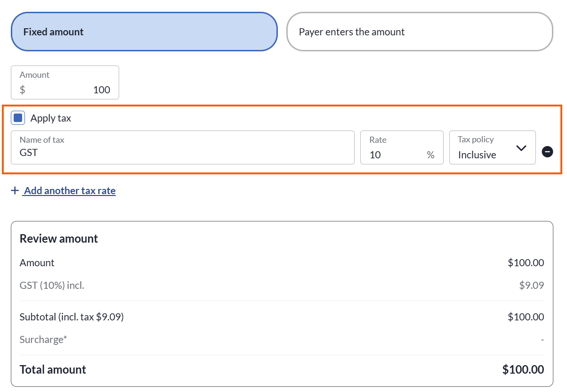This screenshot has height=392, width=567.
Task: Click the Apply tax label text
Action: coord(51,118)
